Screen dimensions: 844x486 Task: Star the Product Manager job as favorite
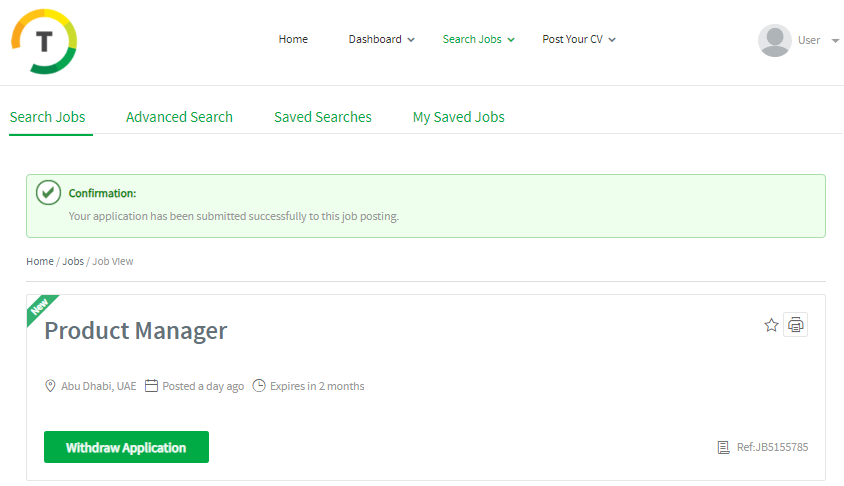(x=771, y=325)
